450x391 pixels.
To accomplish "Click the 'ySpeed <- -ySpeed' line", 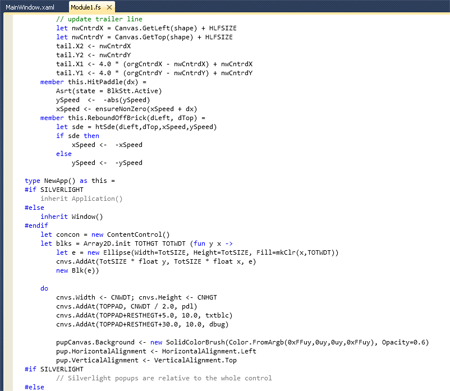I will coord(107,163).
